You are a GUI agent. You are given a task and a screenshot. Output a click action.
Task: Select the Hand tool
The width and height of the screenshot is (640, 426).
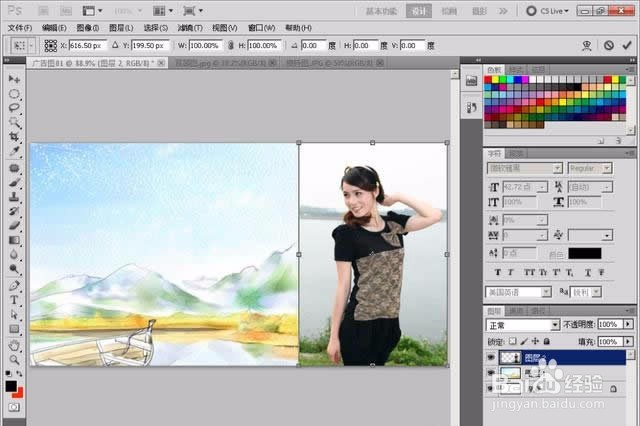click(14, 345)
